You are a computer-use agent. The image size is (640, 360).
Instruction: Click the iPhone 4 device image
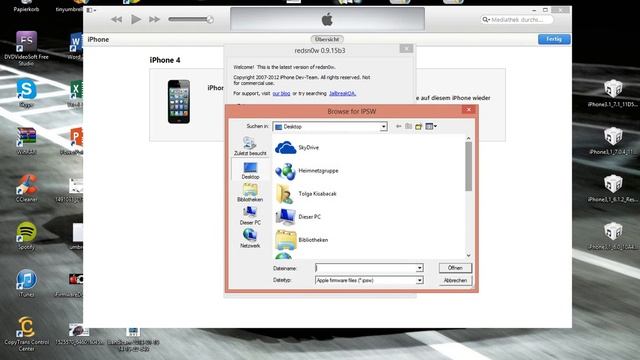click(x=179, y=102)
